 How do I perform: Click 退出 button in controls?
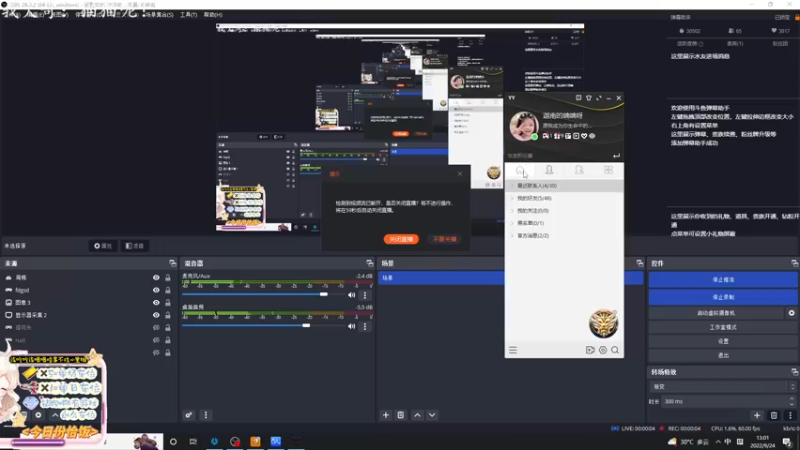pyautogui.click(x=723, y=355)
